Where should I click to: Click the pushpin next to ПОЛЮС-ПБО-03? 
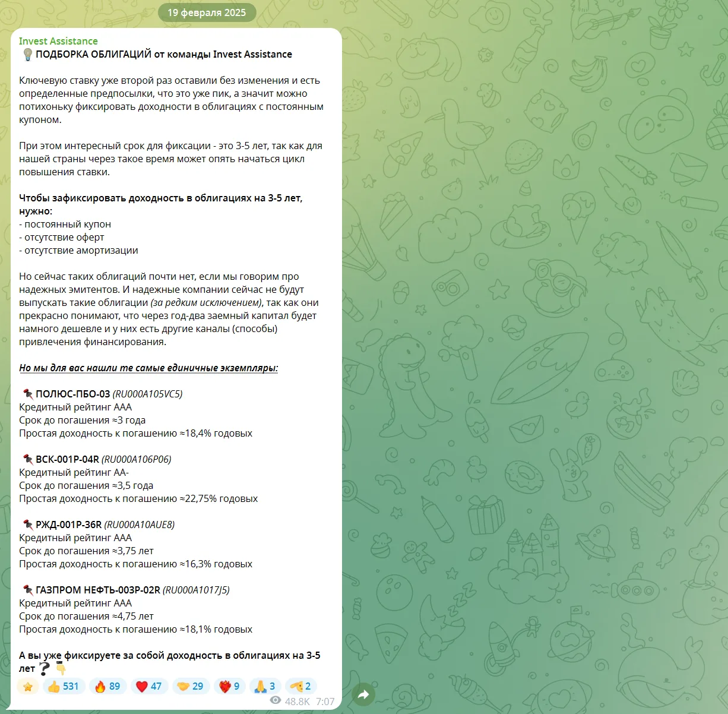tap(27, 394)
